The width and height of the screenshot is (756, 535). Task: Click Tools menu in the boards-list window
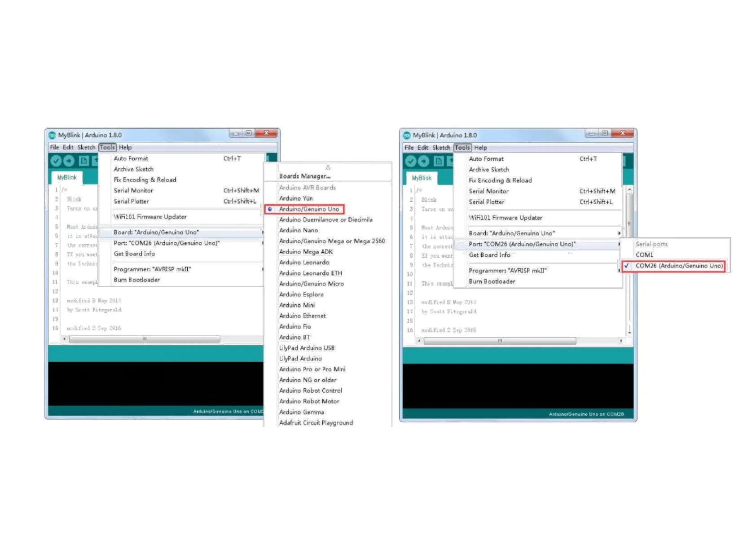[107, 147]
